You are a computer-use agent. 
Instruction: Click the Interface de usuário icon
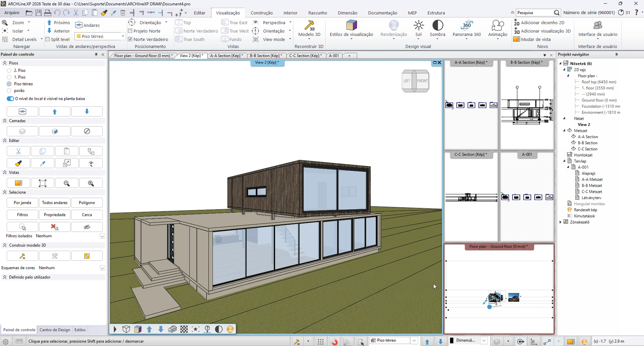[598, 25]
